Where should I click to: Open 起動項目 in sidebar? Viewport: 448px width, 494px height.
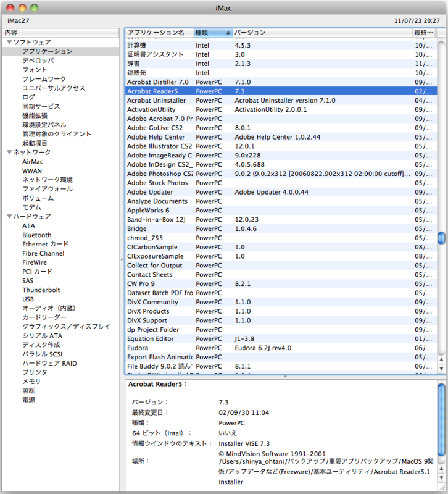pos(35,143)
